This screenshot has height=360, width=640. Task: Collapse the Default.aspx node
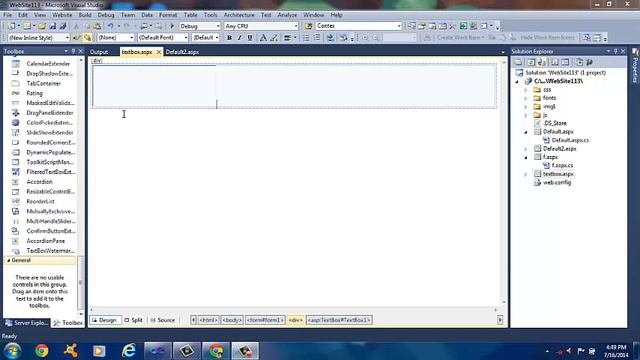[x=526, y=132]
